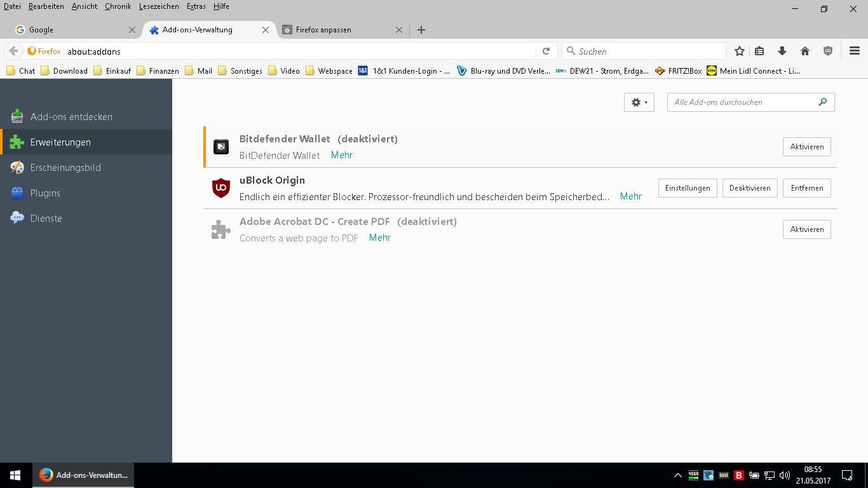Image resolution: width=868 pixels, height=488 pixels.
Task: Click the Bitdefender B tray icon
Action: 739,475
